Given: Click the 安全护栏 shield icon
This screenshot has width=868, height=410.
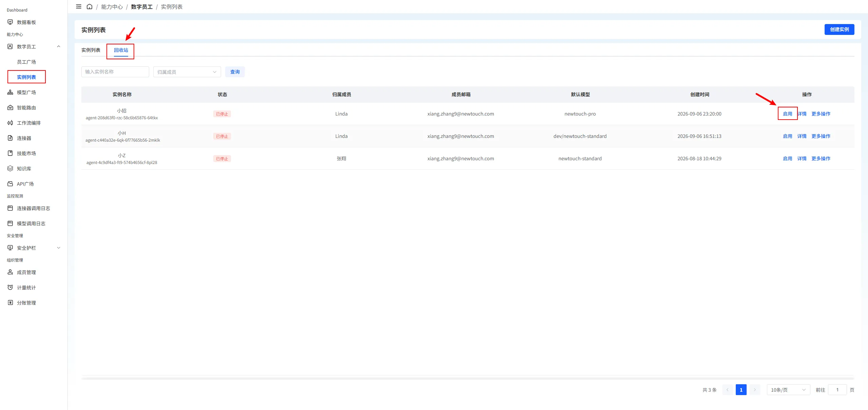Looking at the screenshot, I should tap(10, 248).
